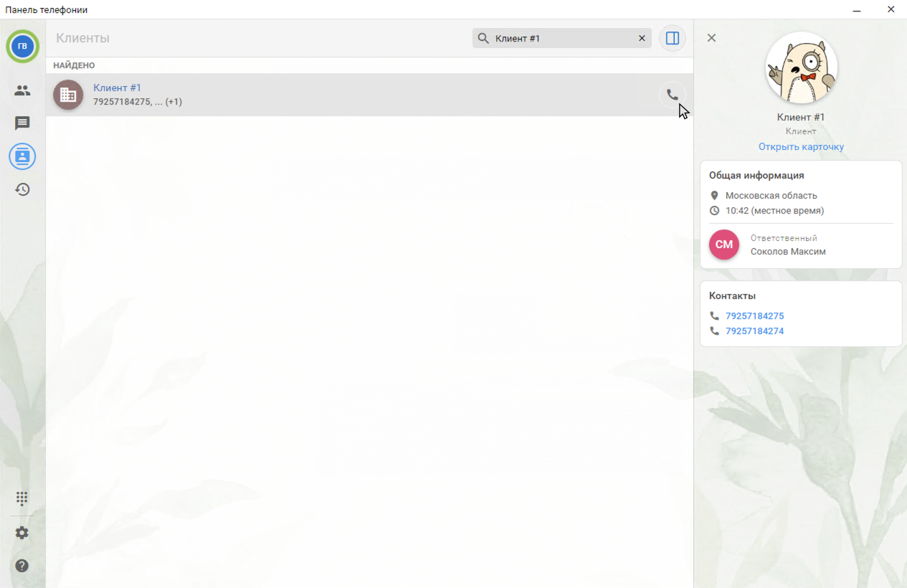Dial phone number 79257184275 in contacts
Image resolution: width=907 pixels, height=588 pixels.
[754, 316]
